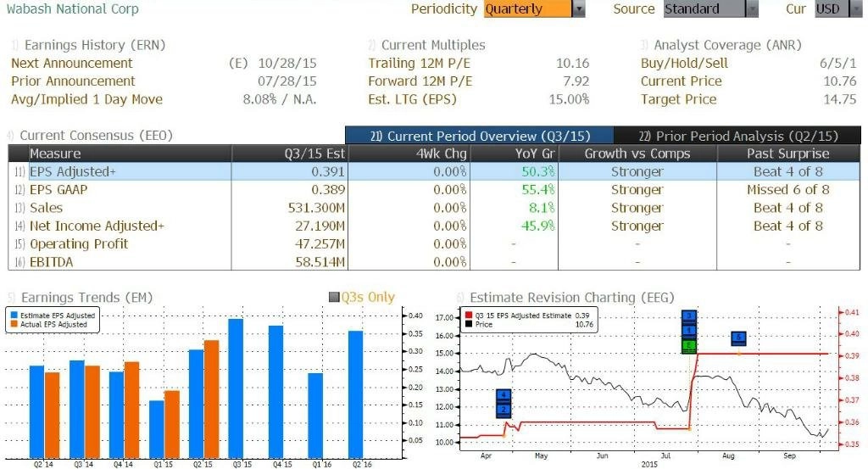Click the Growth vs Comps column header
Image resolution: width=868 pixels, height=469 pixels.
pyautogui.click(x=637, y=154)
